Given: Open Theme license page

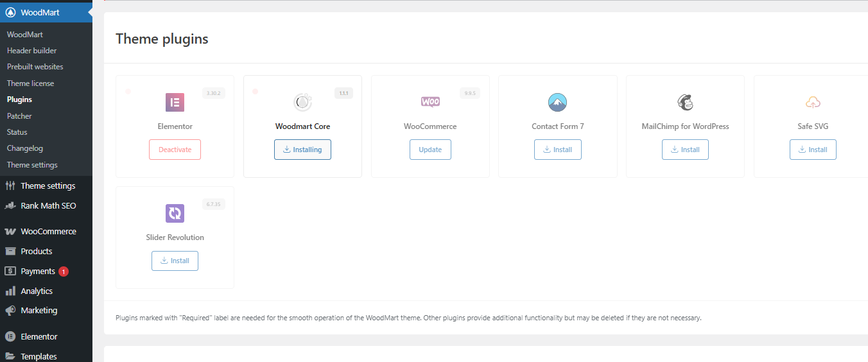Looking at the screenshot, I should (x=31, y=83).
